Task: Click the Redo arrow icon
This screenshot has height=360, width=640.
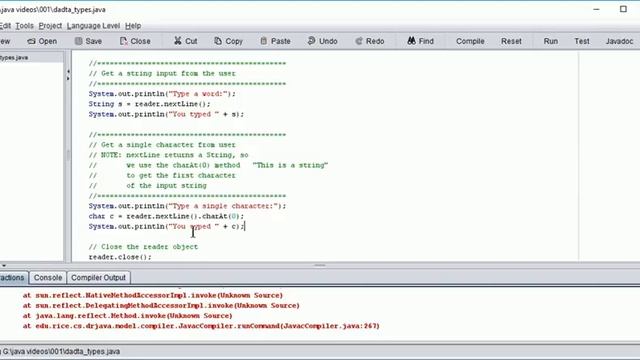Action: coord(359,41)
